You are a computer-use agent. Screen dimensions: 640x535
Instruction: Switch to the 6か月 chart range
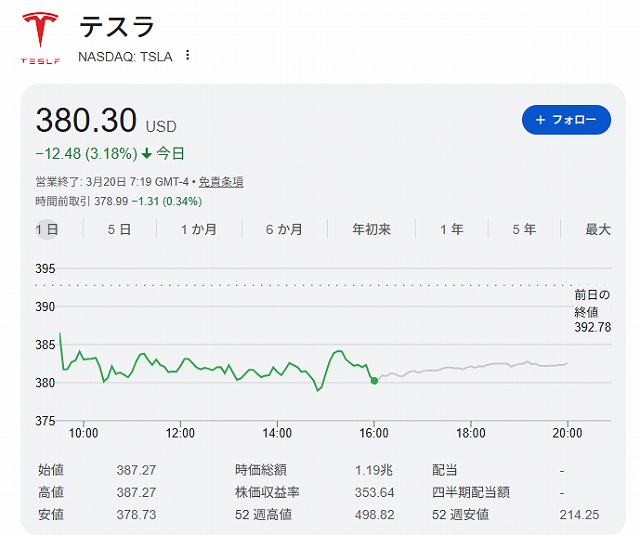(284, 229)
